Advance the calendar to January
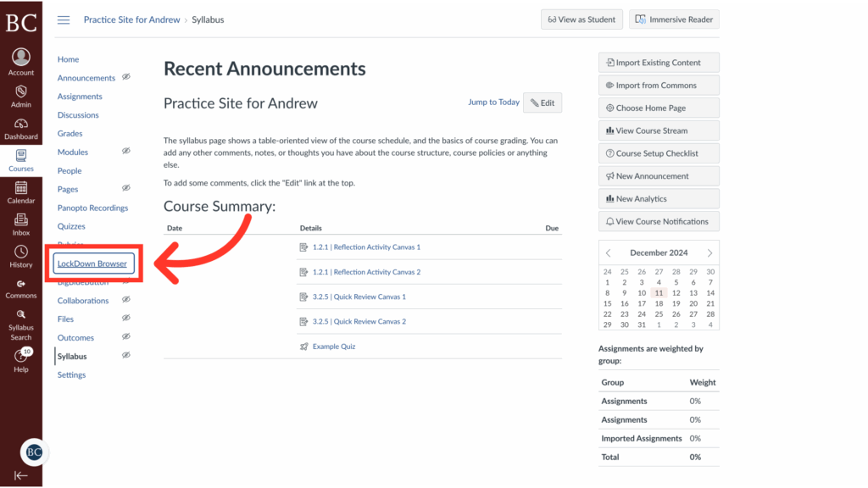Screen dimensions: 868x488 712,252
